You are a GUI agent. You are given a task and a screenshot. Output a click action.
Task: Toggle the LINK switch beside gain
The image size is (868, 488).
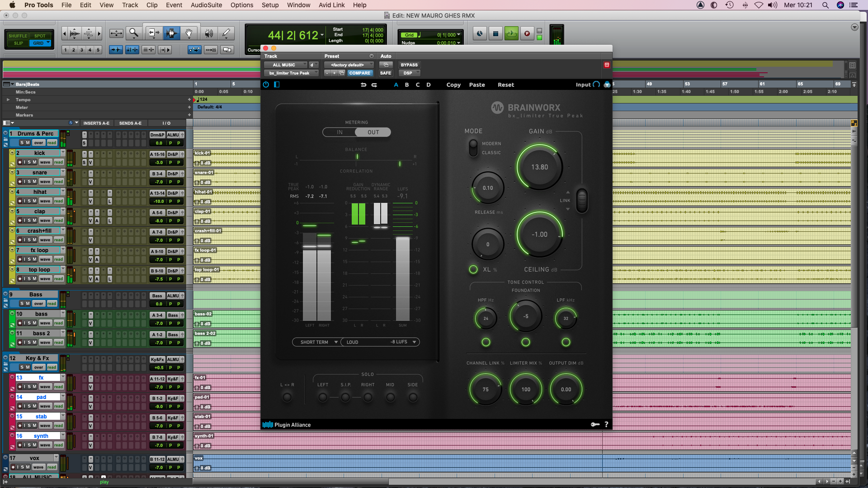pyautogui.click(x=582, y=201)
